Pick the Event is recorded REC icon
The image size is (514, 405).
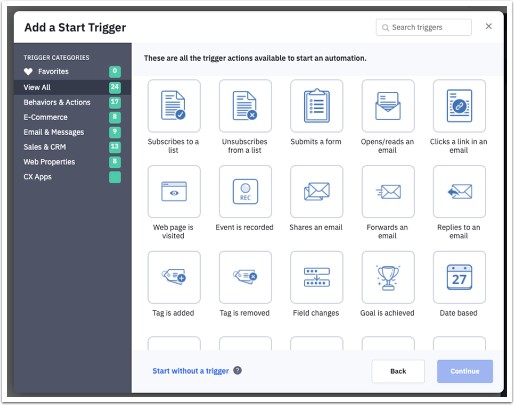point(245,192)
